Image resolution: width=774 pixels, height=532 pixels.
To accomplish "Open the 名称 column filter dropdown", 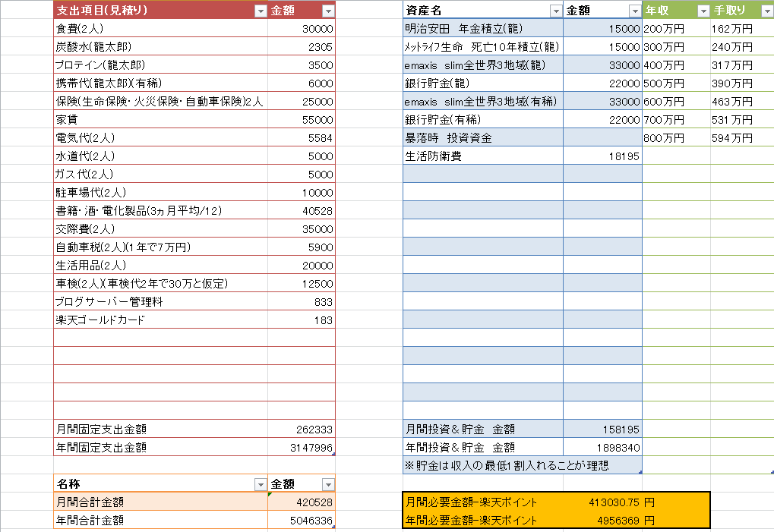I will tap(261, 485).
